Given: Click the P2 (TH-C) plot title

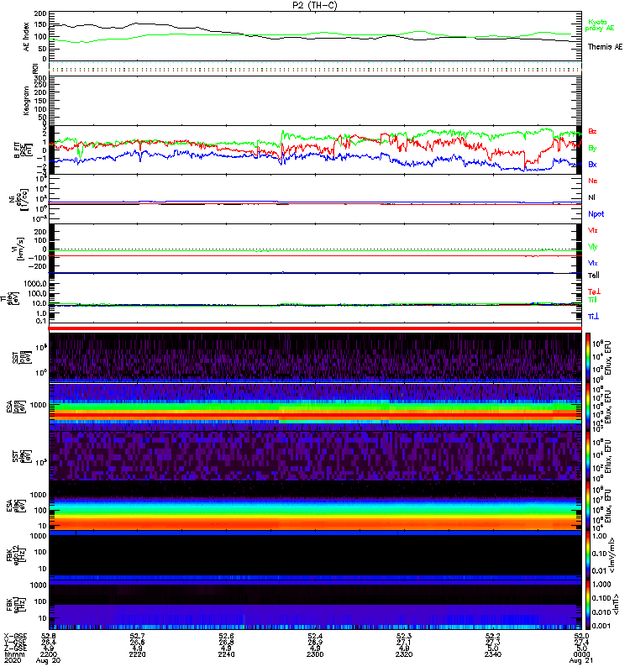Looking at the screenshot, I should (315, 5).
